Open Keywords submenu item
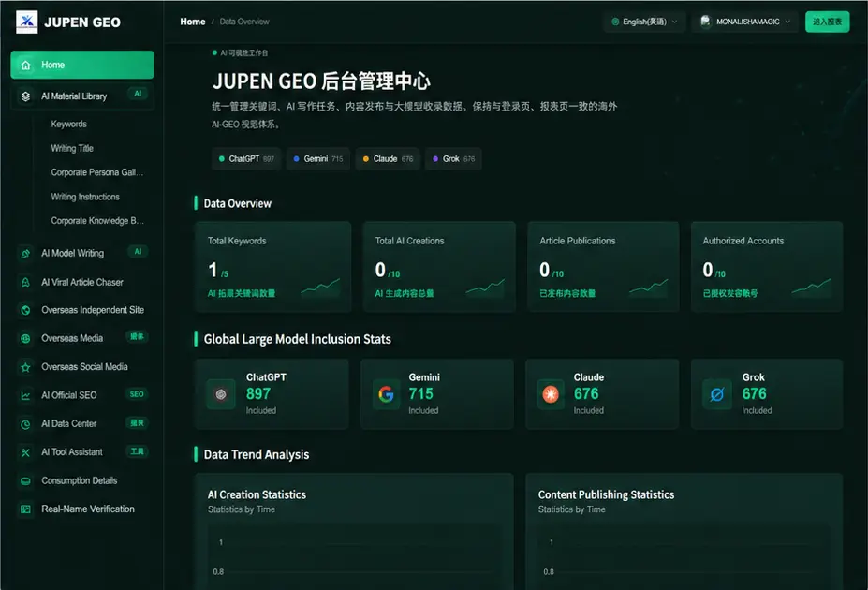The height and width of the screenshot is (590, 868). pyautogui.click(x=68, y=124)
